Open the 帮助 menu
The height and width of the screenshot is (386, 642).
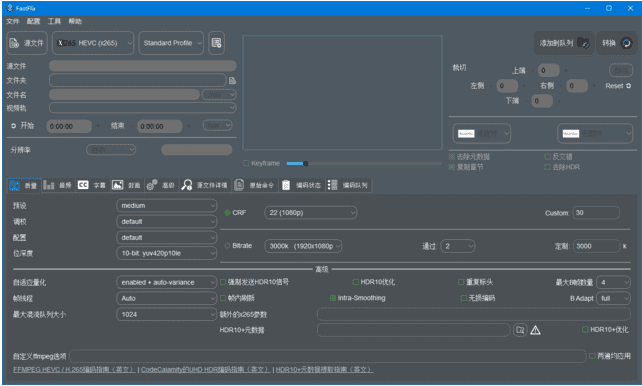pos(75,21)
